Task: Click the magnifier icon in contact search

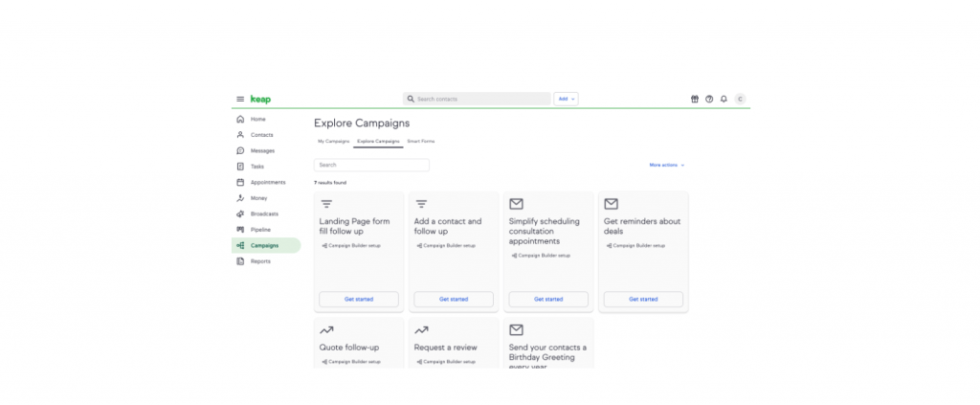Action: 411,99
